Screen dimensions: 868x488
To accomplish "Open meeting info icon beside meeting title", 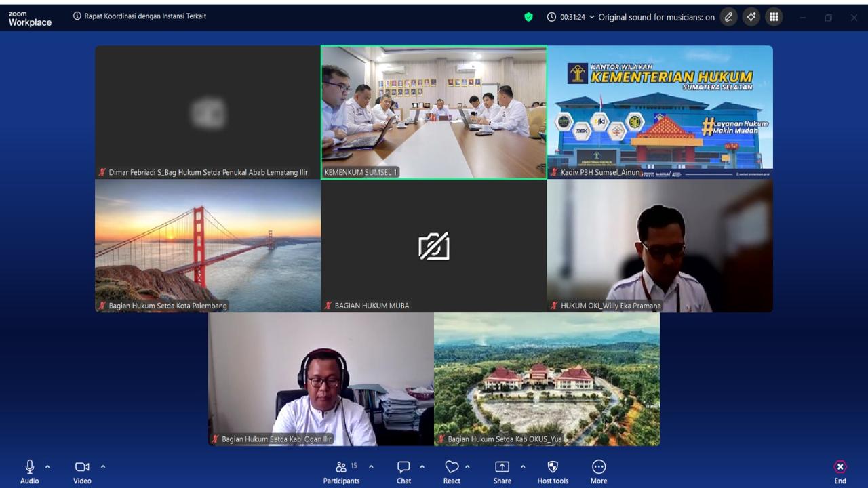I will [77, 16].
